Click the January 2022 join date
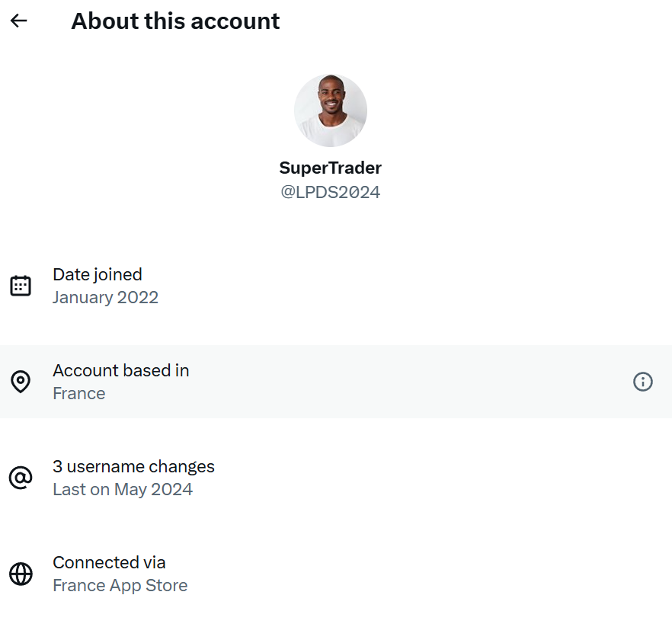This screenshot has height=627, width=672. (x=105, y=297)
